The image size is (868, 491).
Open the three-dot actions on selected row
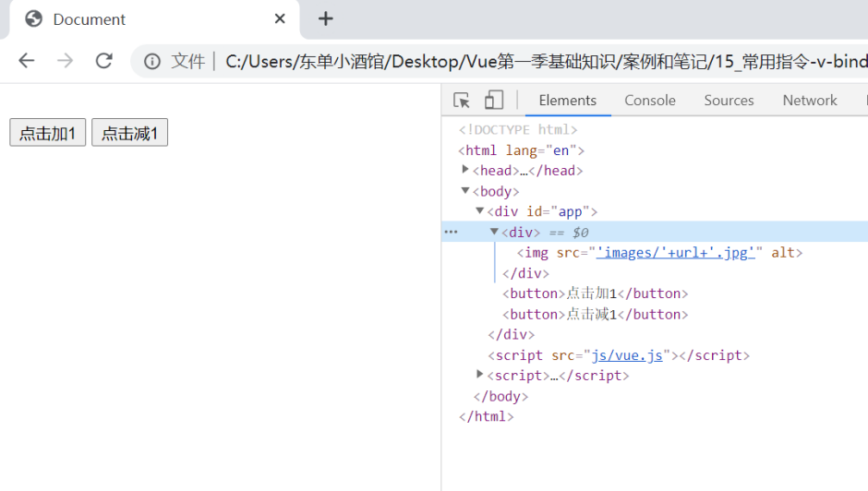452,232
